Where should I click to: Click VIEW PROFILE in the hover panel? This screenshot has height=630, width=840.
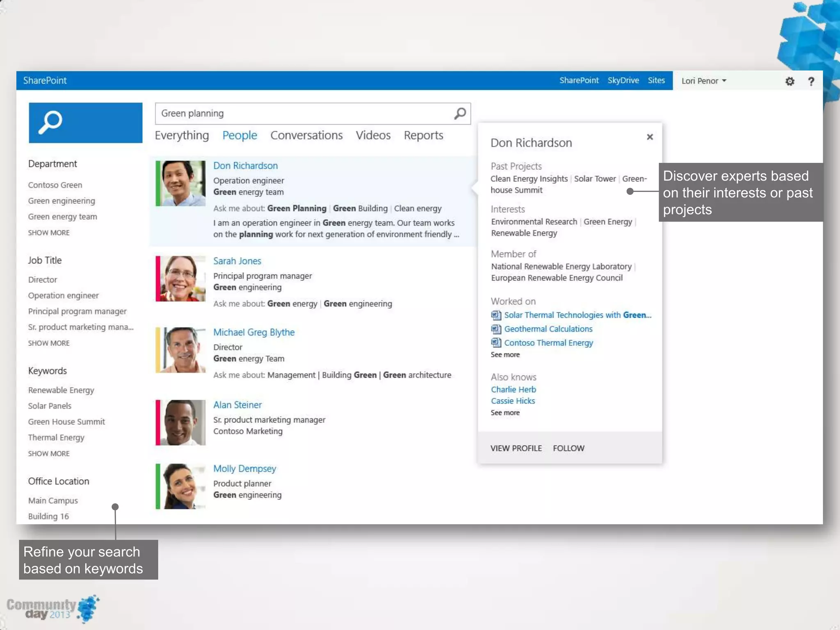point(516,448)
